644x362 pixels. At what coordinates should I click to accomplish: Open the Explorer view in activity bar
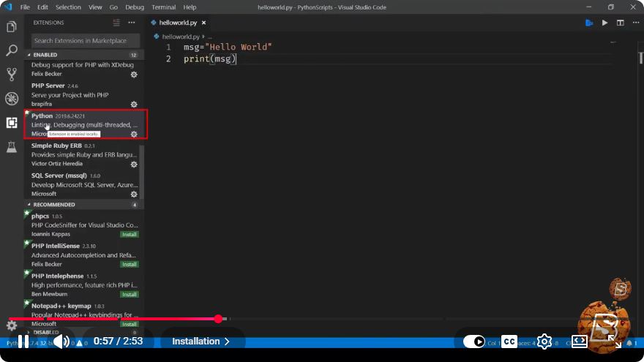[12, 26]
